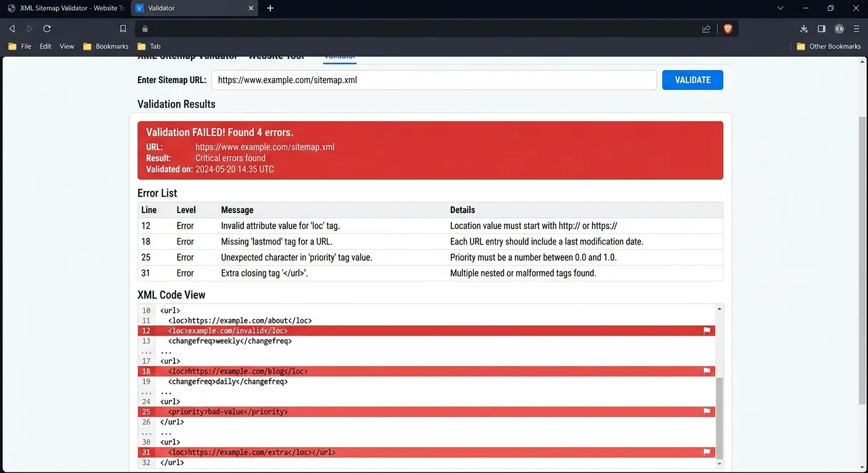Click the share icon in address bar
Screen dimensions: 868x473
[x=706, y=28]
